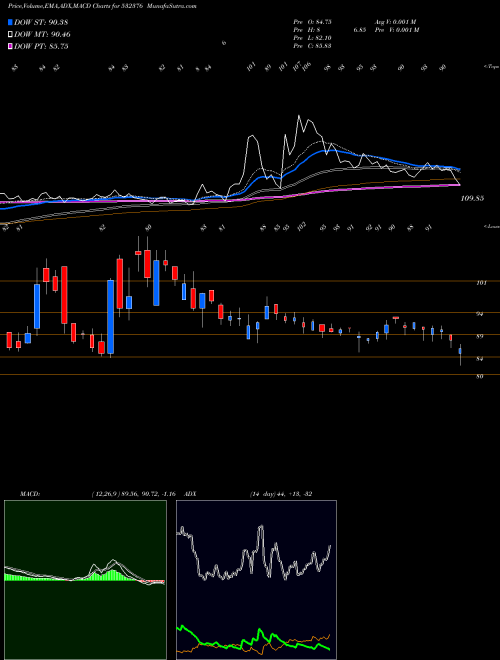Click the 'ADX' indicator label

(x=190, y=494)
